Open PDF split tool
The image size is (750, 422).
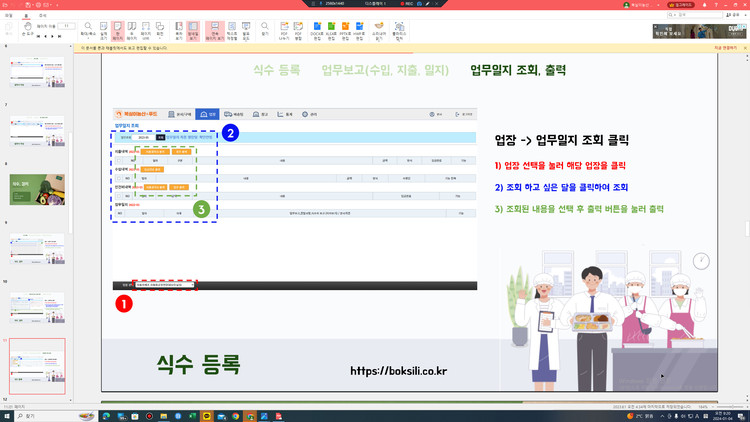tap(284, 31)
